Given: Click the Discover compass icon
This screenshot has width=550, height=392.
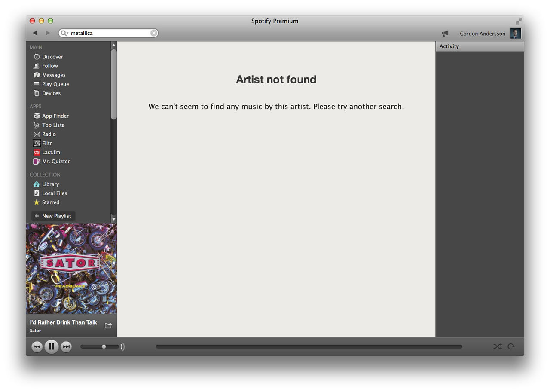Looking at the screenshot, I should point(37,57).
